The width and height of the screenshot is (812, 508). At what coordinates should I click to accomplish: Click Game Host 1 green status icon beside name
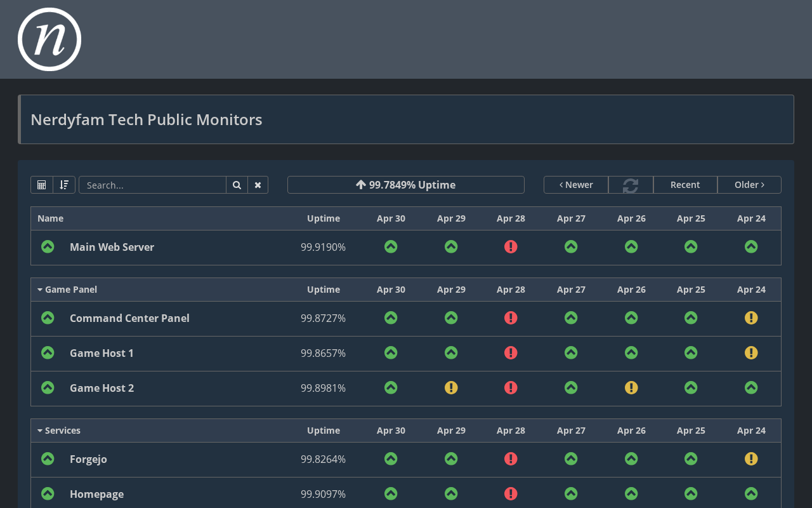click(x=48, y=353)
